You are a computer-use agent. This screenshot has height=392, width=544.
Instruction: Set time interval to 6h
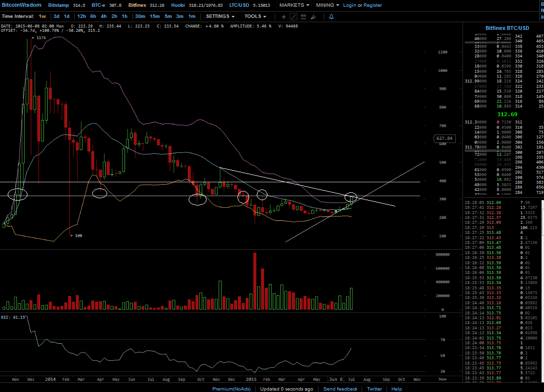click(93, 16)
